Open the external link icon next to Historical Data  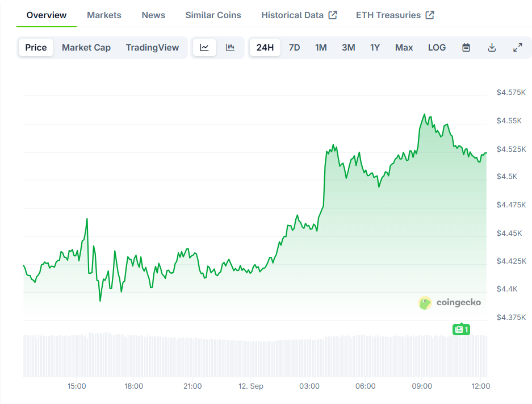point(334,14)
